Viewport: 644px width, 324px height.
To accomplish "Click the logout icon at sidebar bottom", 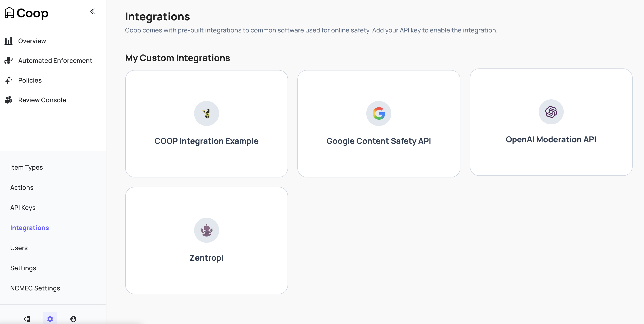I will (27, 319).
